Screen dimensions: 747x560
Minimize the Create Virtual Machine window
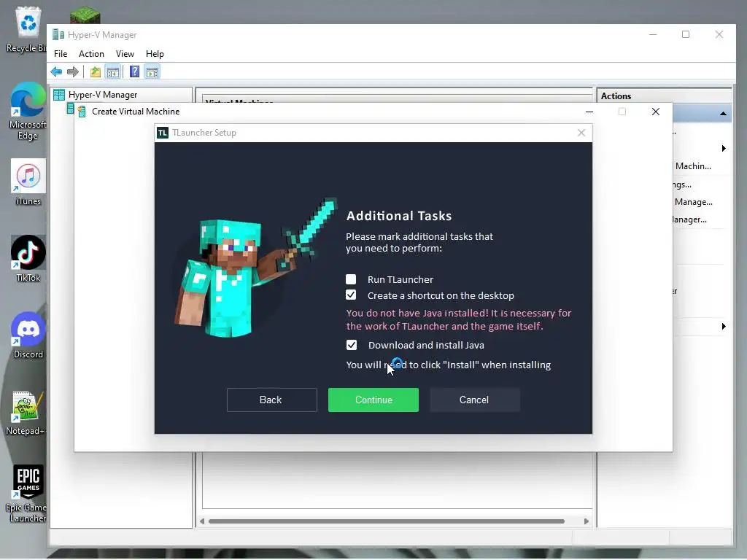[589, 112]
